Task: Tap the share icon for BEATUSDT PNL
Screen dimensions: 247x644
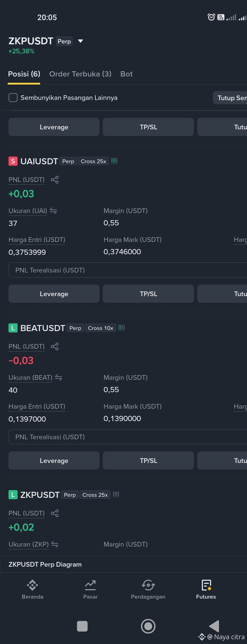Action: (x=55, y=346)
